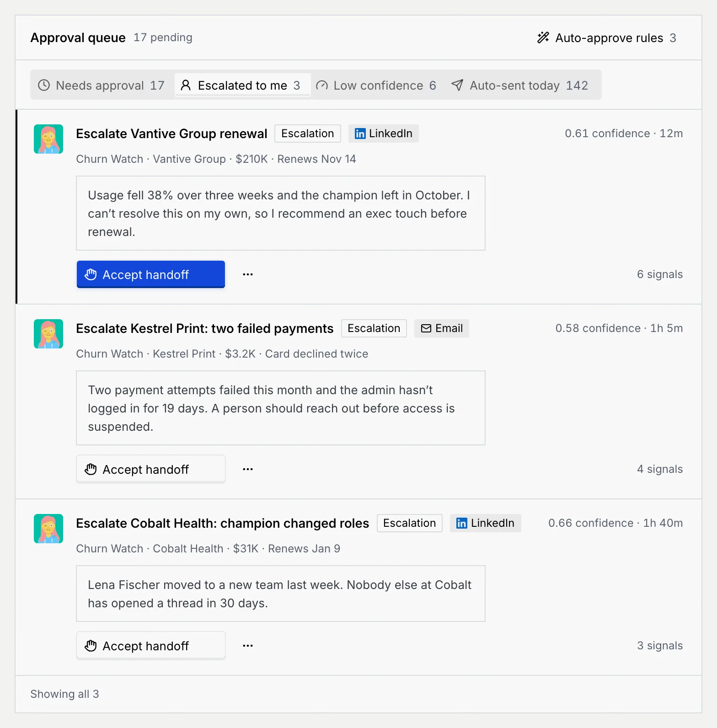Viewport: 717px width, 728px height.
Task: Click the 0.58 confidence · 1h 5m text
Action: [619, 328]
